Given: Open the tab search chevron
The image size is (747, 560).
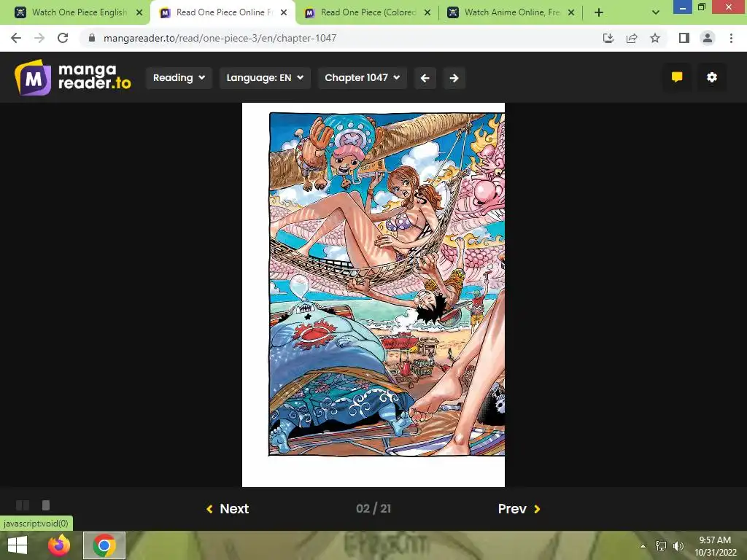Looking at the screenshot, I should click(x=656, y=12).
